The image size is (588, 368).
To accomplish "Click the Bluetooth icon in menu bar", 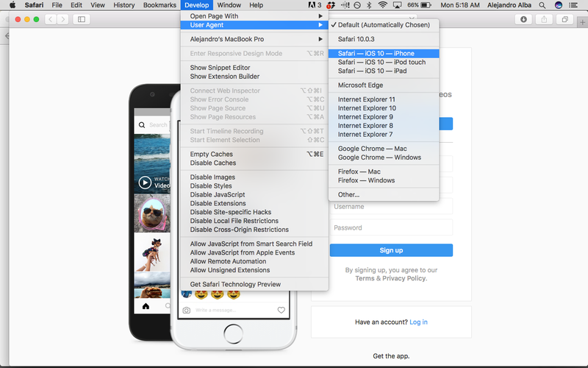I will tap(369, 5).
